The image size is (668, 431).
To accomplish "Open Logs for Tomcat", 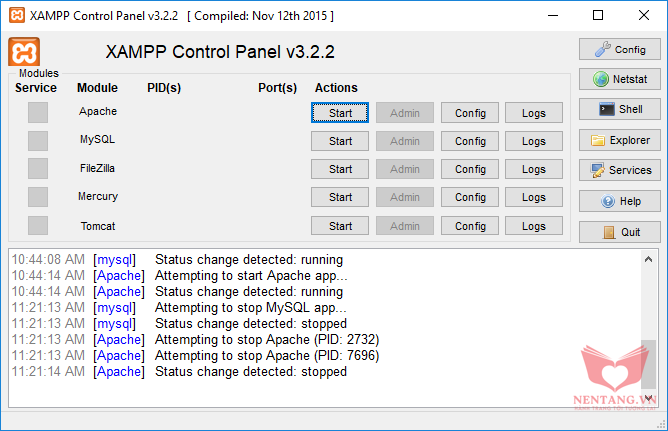I will [534, 226].
